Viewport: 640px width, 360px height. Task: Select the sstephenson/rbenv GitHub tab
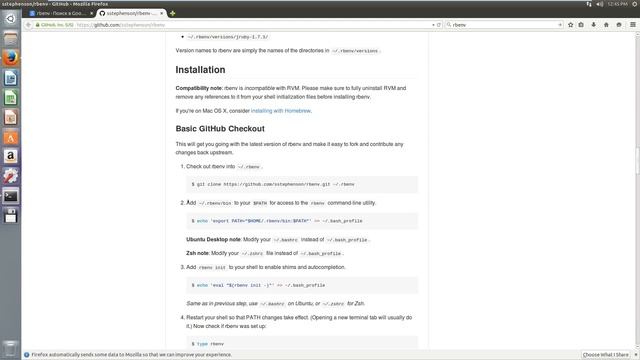(x=131, y=13)
